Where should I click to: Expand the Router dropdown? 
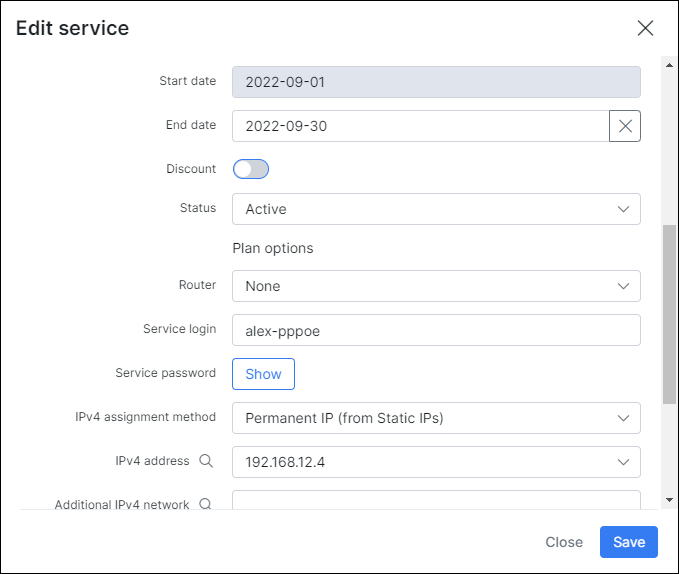(436, 286)
